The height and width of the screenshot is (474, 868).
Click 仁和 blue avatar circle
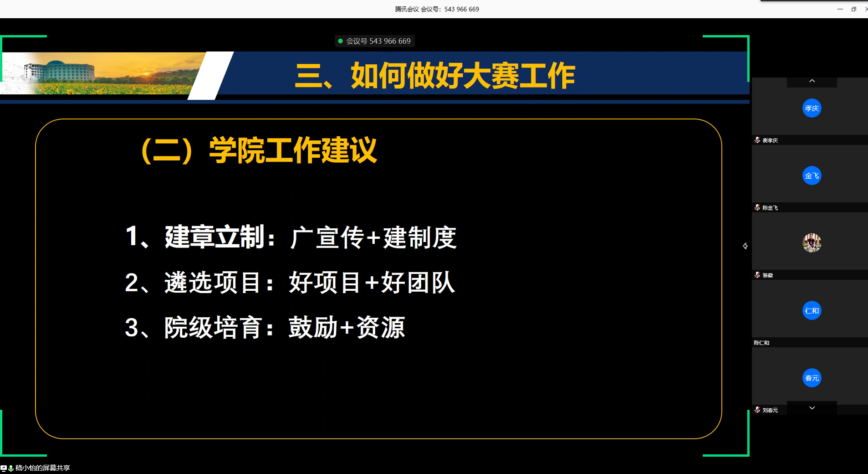tap(812, 310)
